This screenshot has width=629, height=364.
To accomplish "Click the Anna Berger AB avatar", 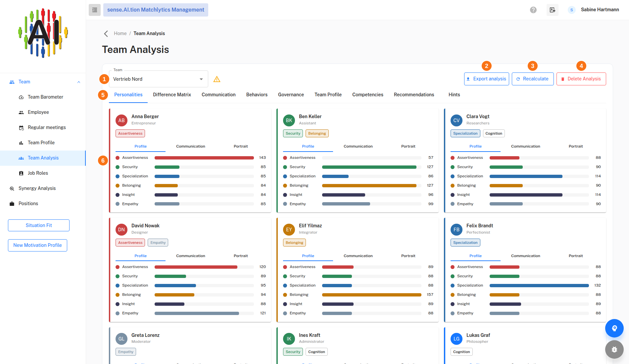I will 121,120.
